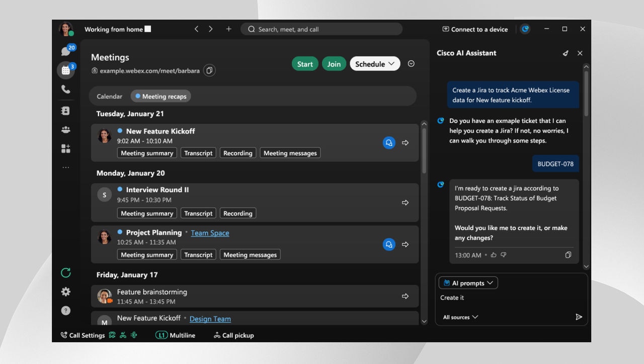
Task: Open the Contacts icon in sidebar
Action: (x=66, y=111)
